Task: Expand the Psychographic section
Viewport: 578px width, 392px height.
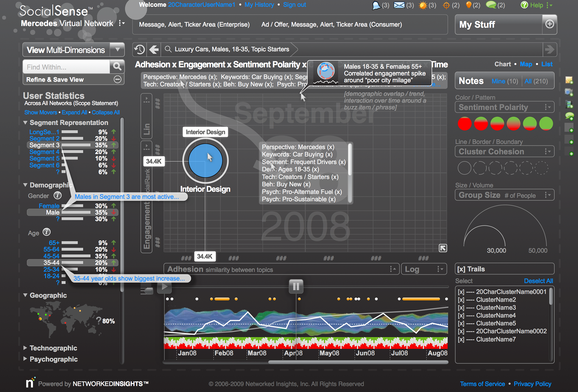Action: coord(25,359)
